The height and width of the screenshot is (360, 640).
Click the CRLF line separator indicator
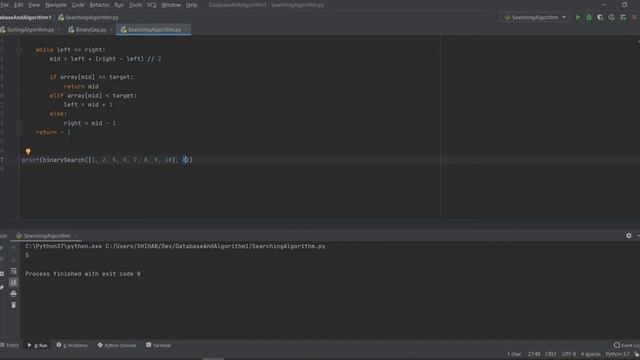(551, 354)
